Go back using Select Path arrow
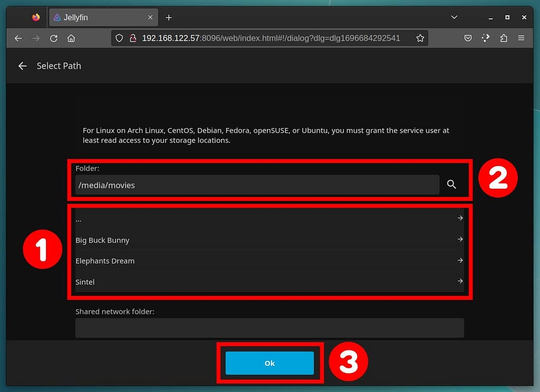 [22, 66]
